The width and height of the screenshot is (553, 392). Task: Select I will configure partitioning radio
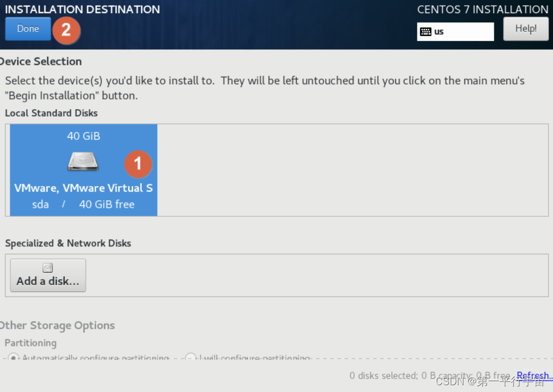[x=190, y=357]
